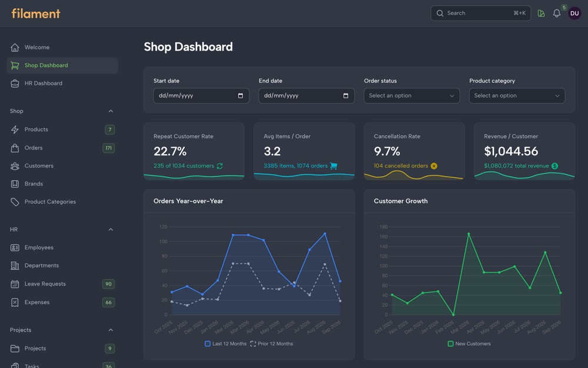The image size is (588, 368).
Task: Open the Start date calendar picker icon
Action: 240,96
